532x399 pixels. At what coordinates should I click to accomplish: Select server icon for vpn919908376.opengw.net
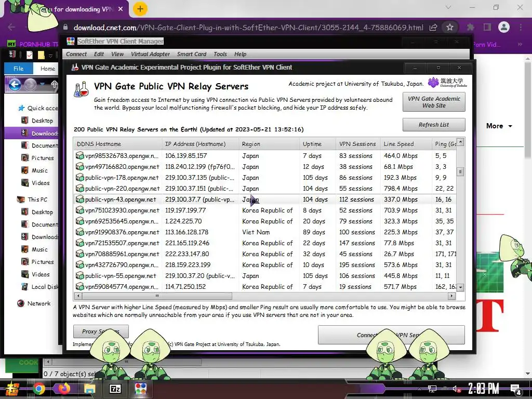(79, 232)
